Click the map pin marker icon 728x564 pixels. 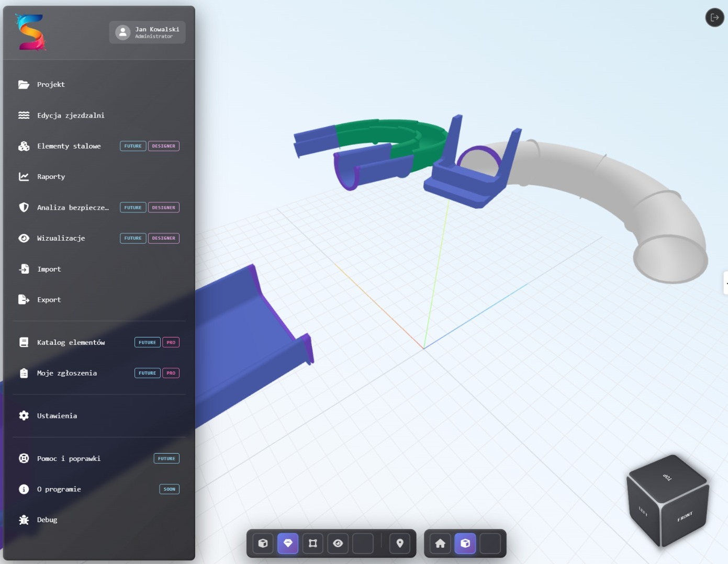pos(400,543)
